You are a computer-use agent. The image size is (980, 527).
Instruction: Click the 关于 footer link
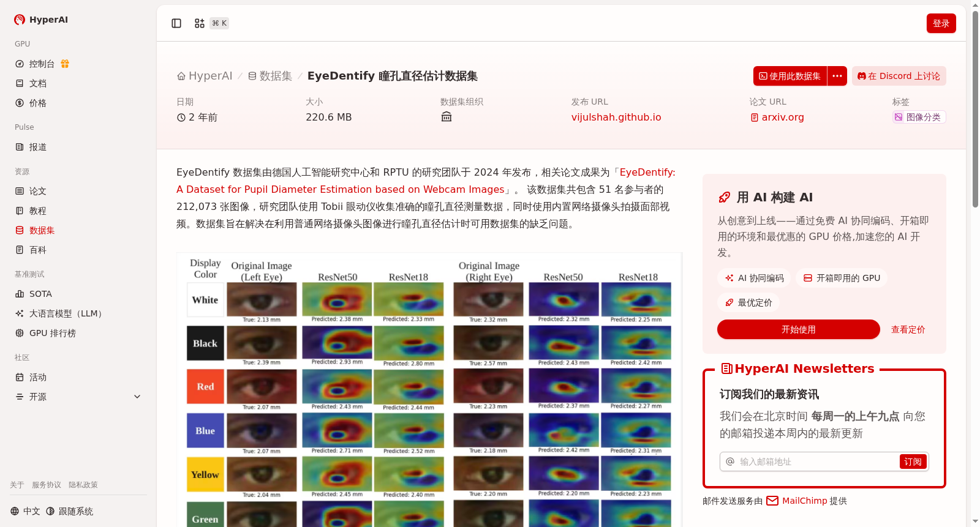tap(17, 485)
